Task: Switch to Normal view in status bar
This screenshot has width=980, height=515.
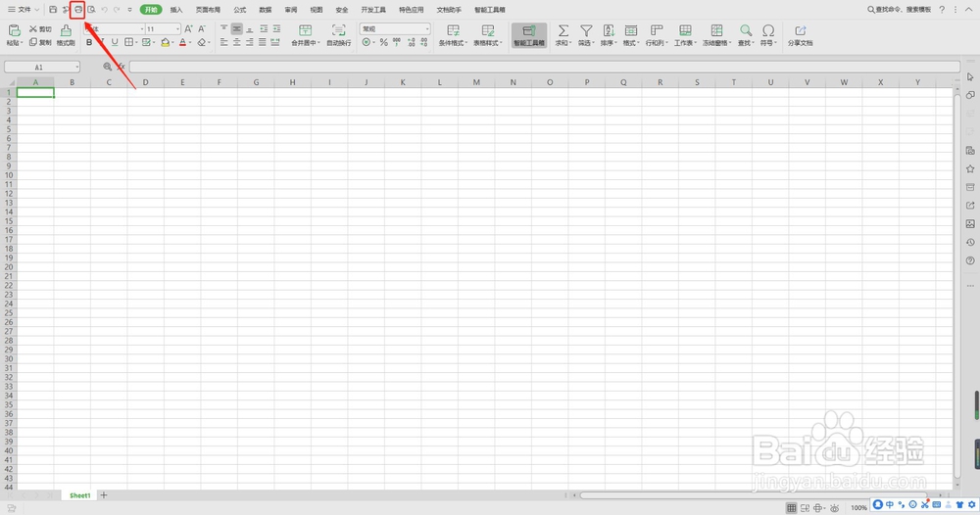Action: (791, 508)
